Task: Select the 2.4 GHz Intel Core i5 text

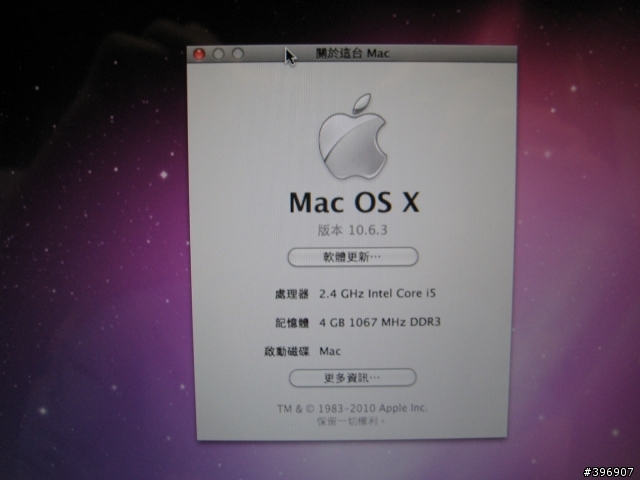Action: pyautogui.click(x=378, y=293)
